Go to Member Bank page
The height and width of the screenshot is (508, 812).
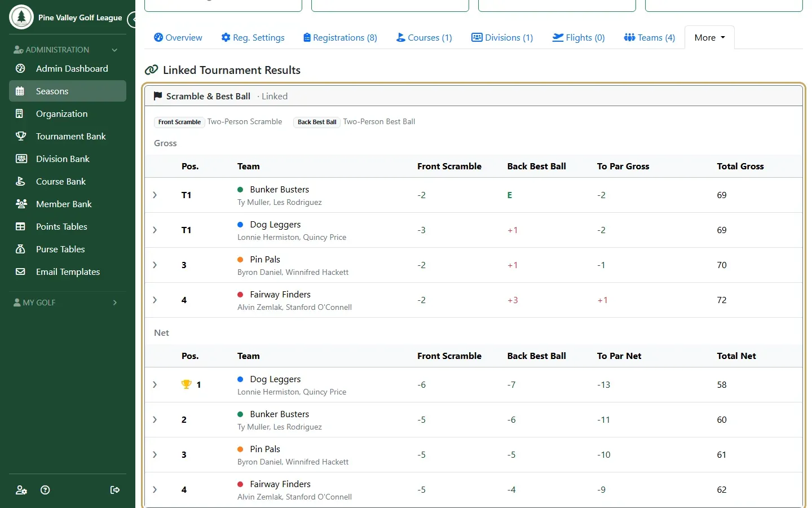pos(68,204)
